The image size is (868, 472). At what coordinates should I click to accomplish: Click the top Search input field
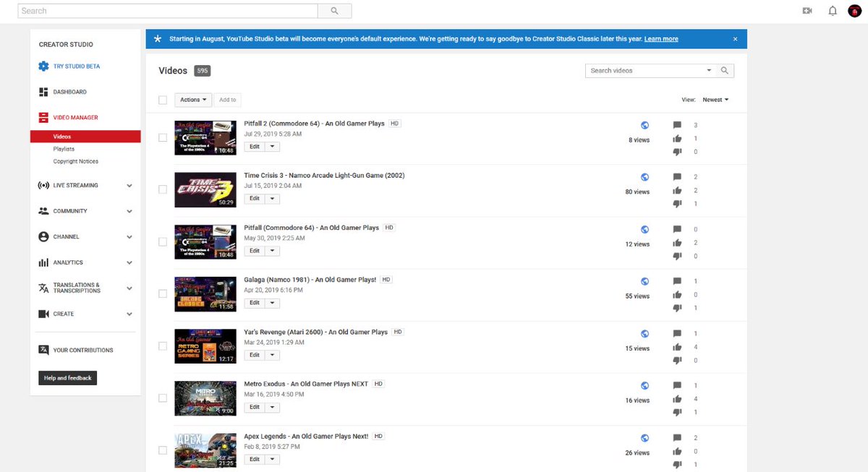click(x=168, y=11)
